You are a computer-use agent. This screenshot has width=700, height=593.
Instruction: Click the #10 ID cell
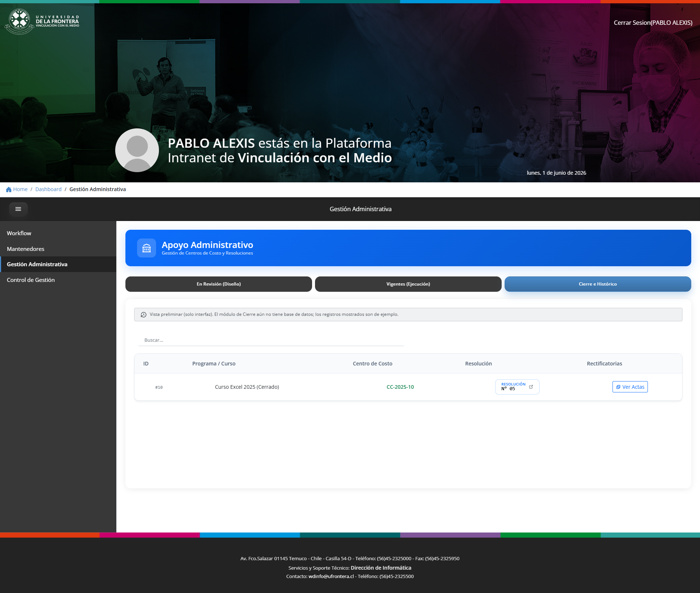159,387
